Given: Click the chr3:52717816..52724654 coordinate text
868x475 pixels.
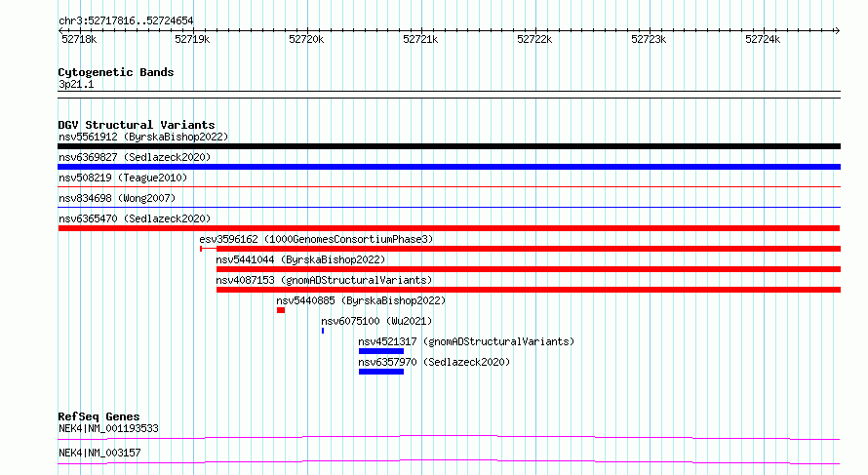Looking at the screenshot, I should click(126, 21).
